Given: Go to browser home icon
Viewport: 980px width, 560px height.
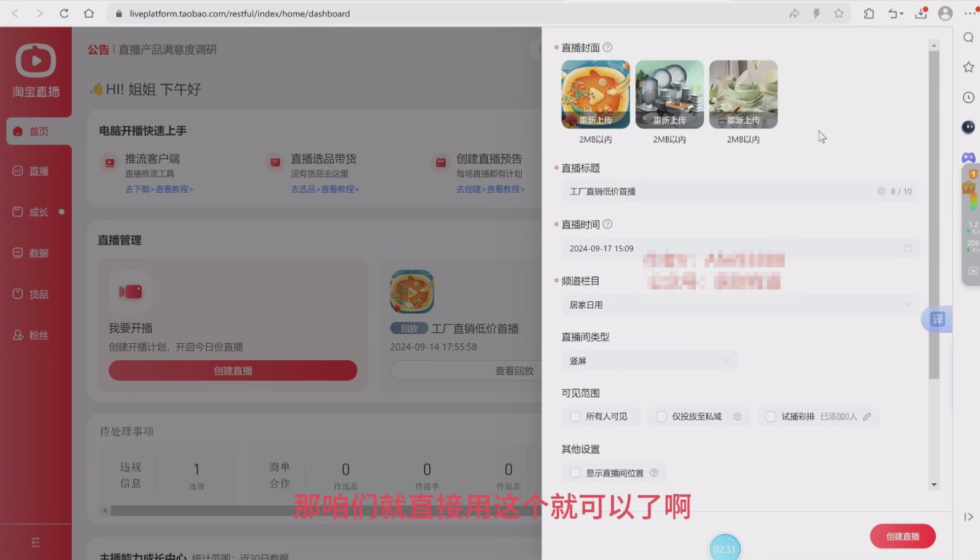Looking at the screenshot, I should pyautogui.click(x=89, y=13).
